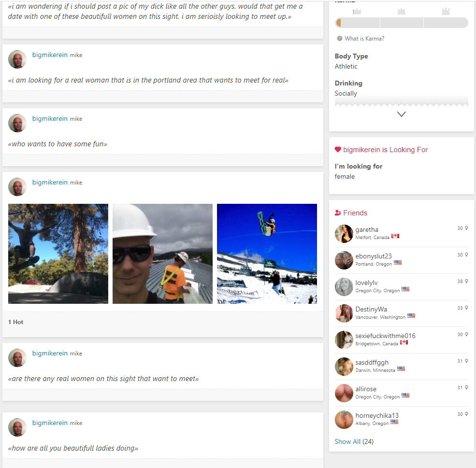Click the avatar on 'how are all you' post
The image size is (476, 468).
coord(17,427)
